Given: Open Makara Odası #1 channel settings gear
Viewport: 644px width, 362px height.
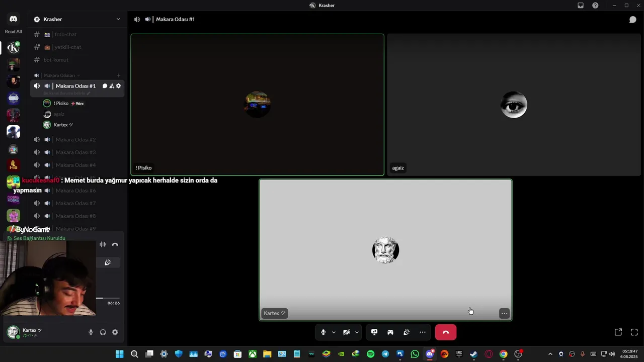Looking at the screenshot, I should point(119,86).
